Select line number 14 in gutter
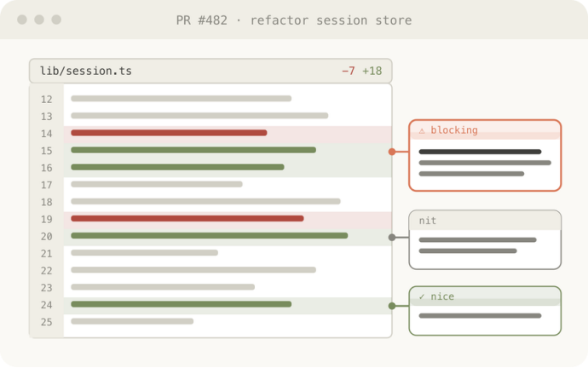The image size is (588, 368). pos(47,134)
